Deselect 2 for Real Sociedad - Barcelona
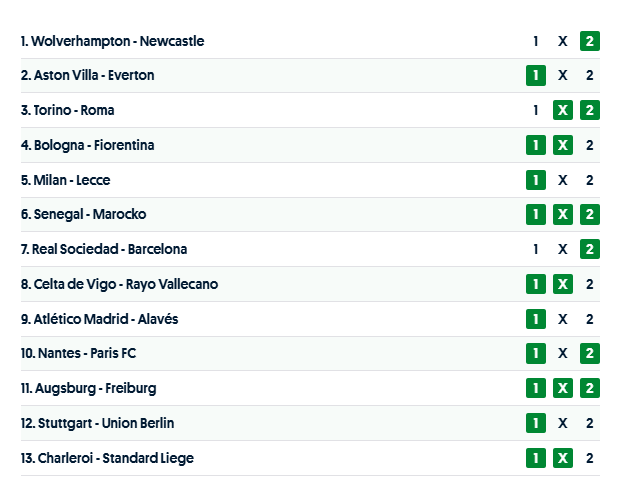 coord(590,249)
